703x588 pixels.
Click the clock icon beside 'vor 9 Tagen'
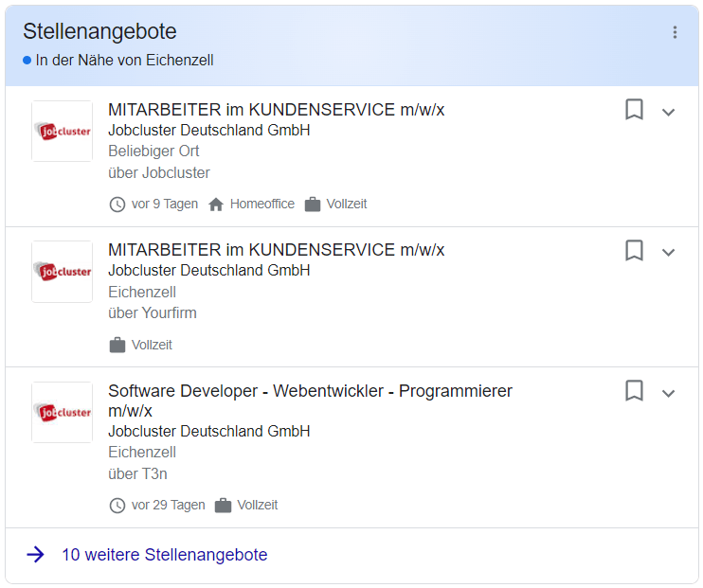[117, 205]
